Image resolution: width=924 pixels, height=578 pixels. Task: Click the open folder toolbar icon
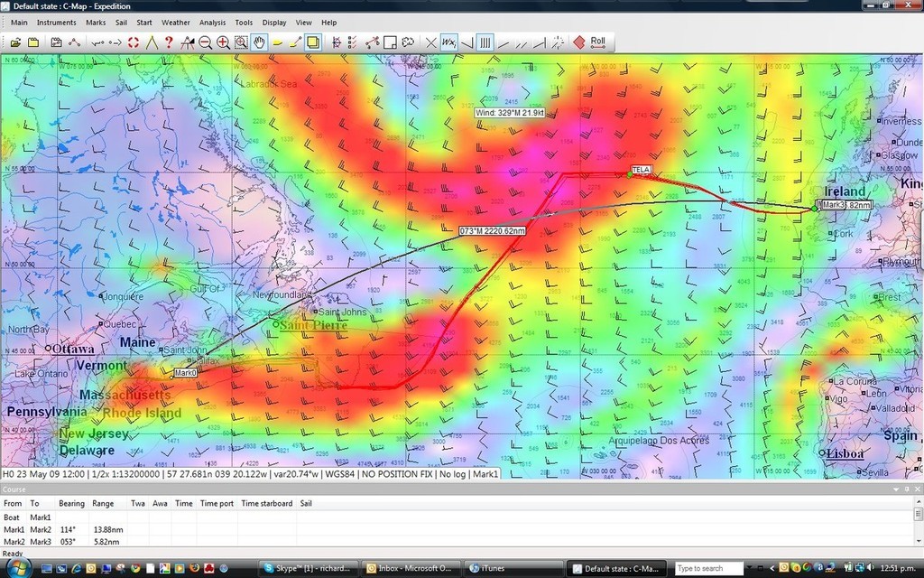click(x=15, y=42)
